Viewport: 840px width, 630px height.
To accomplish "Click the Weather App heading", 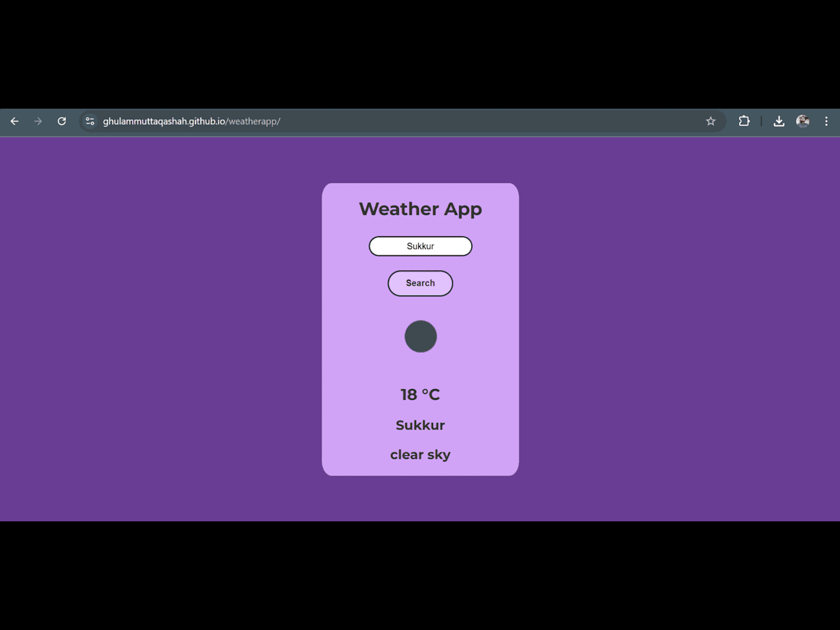I will [x=421, y=209].
